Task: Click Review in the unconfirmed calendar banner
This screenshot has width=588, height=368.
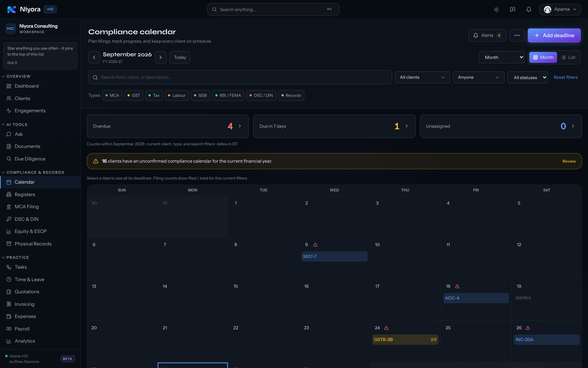Action: pyautogui.click(x=569, y=161)
